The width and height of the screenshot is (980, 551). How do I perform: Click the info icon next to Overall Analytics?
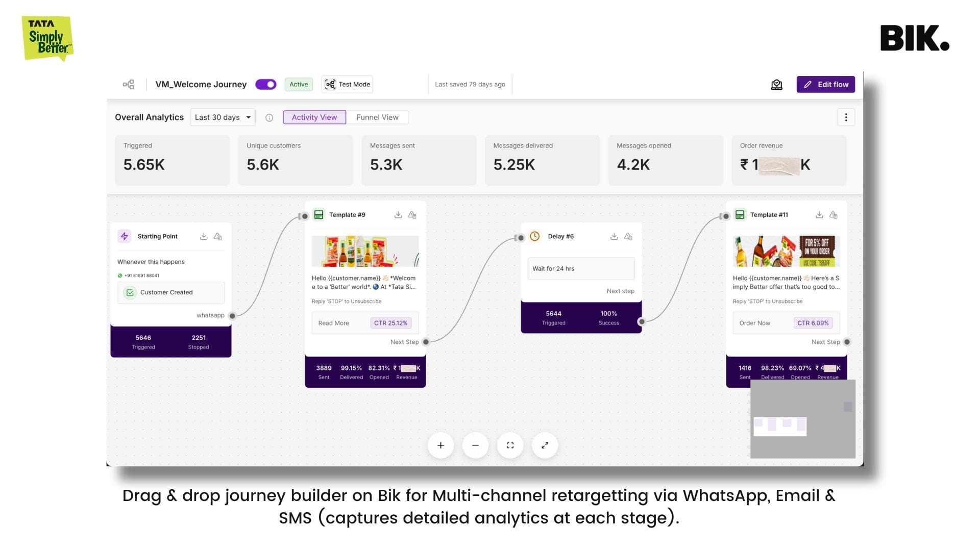coord(268,118)
